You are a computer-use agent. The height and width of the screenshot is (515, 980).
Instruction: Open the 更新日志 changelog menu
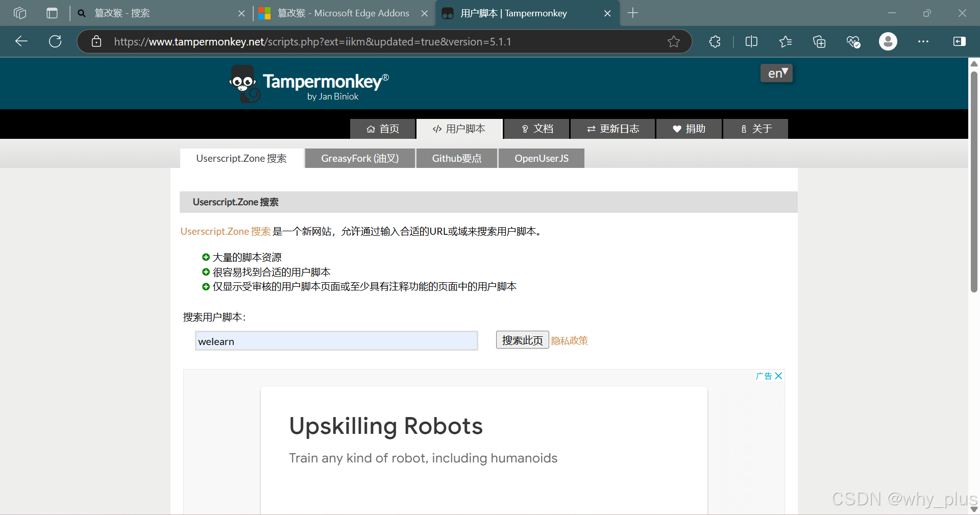[613, 129]
